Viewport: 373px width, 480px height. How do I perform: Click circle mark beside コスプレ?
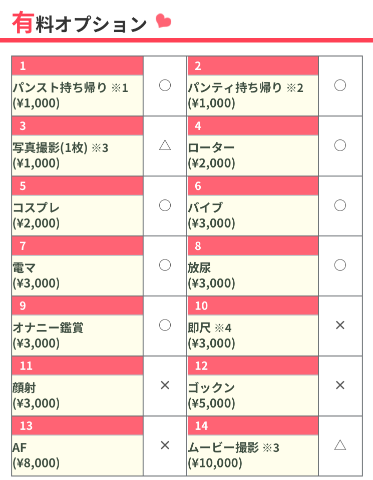pyautogui.click(x=165, y=205)
